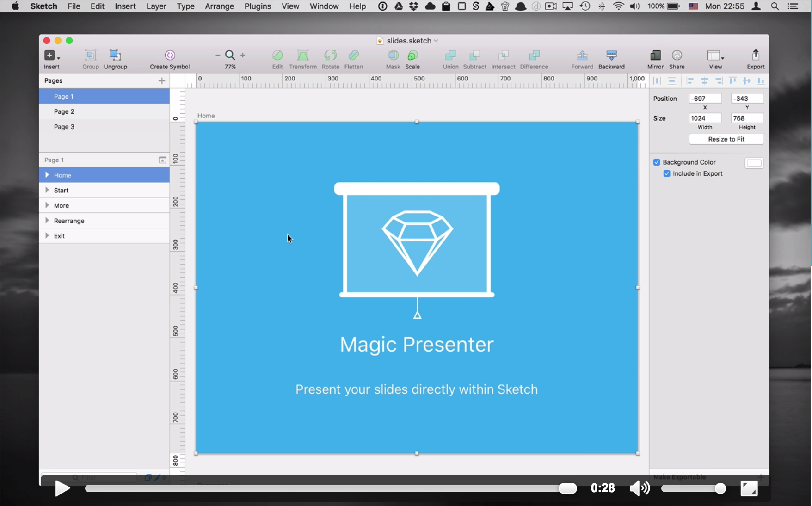
Task: Click the zoom magnifier icon
Action: tap(230, 56)
